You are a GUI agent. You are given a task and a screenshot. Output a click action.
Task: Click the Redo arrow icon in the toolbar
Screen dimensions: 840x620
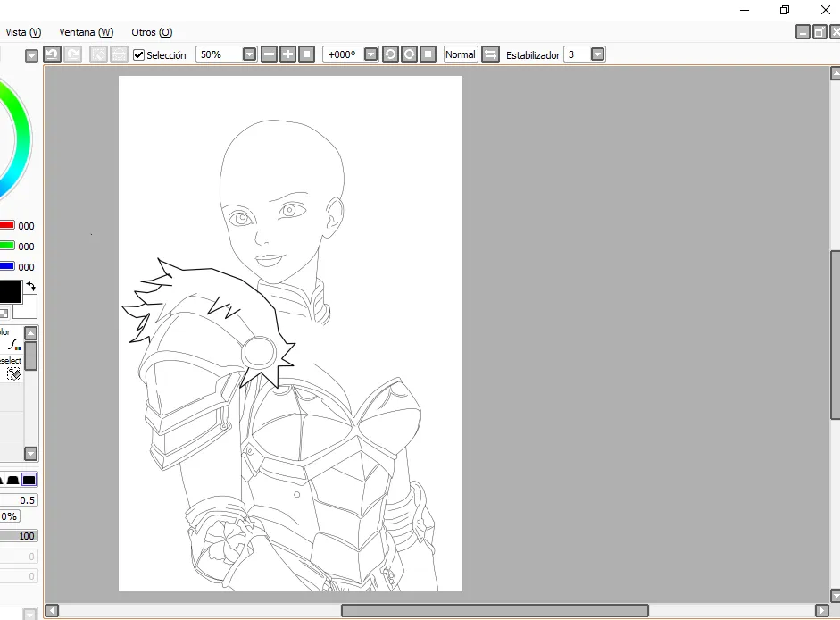pos(72,54)
